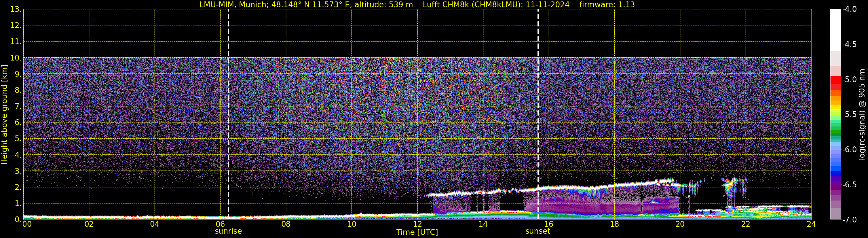
Task: Click the '18' time-axis tick label
Action: pyautogui.click(x=615, y=224)
